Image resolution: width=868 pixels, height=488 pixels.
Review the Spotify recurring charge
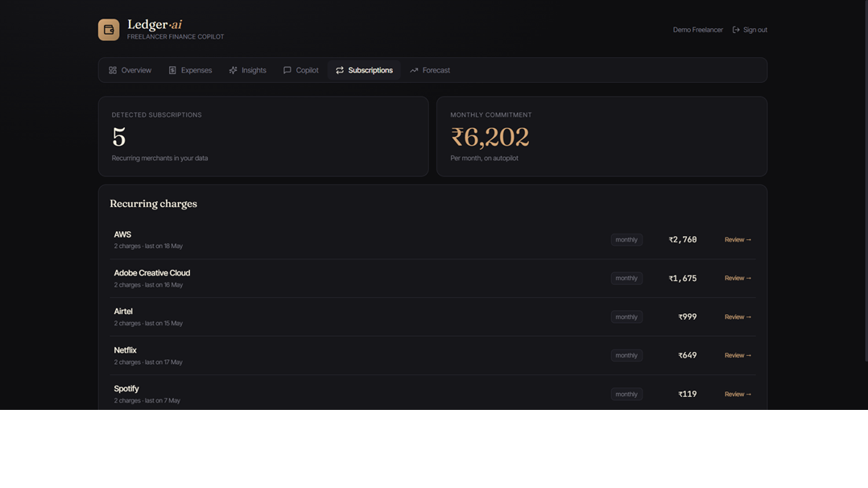tap(738, 394)
